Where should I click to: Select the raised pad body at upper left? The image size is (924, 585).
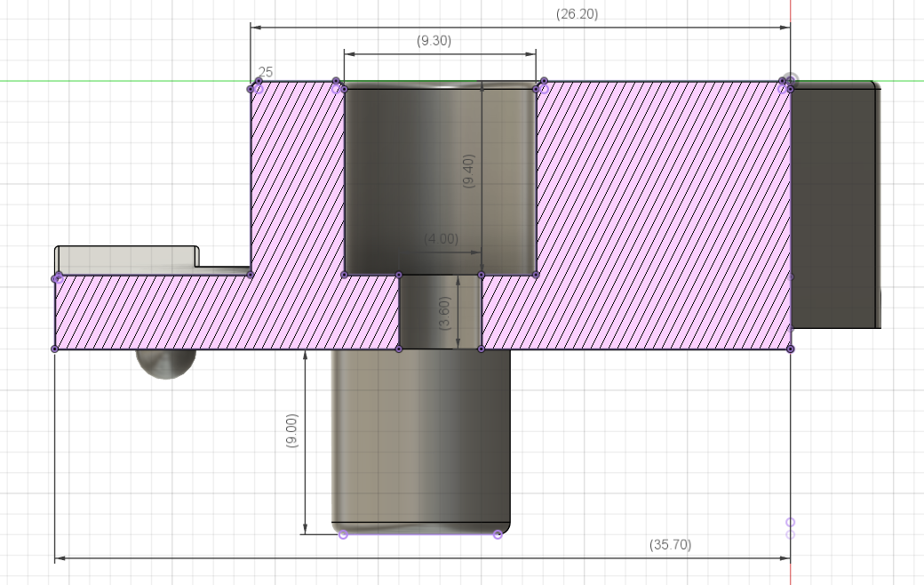127,260
